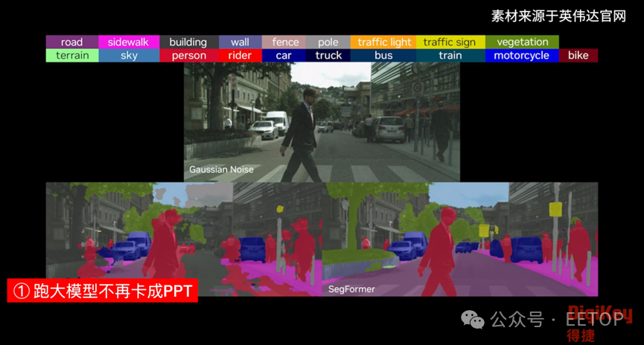Click the Gaussian Noise caption text
This screenshot has width=644, height=345.
221,170
